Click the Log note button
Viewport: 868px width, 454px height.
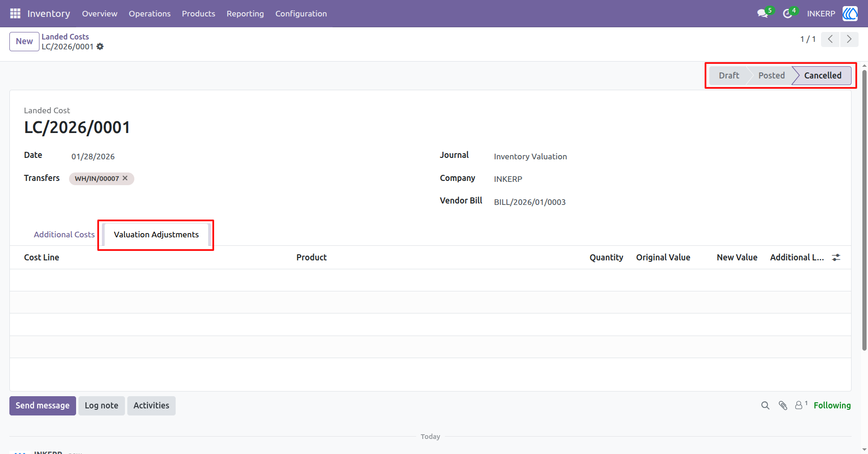[x=101, y=406]
